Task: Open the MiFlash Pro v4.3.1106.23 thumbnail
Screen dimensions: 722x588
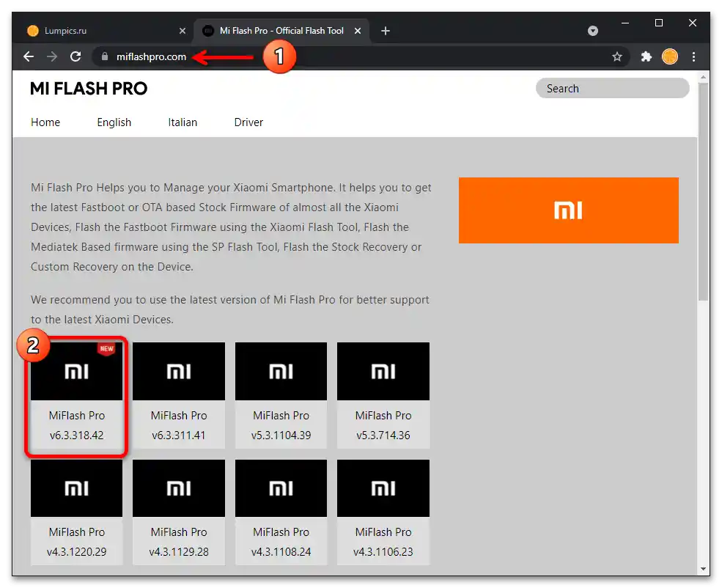Action: point(383,488)
